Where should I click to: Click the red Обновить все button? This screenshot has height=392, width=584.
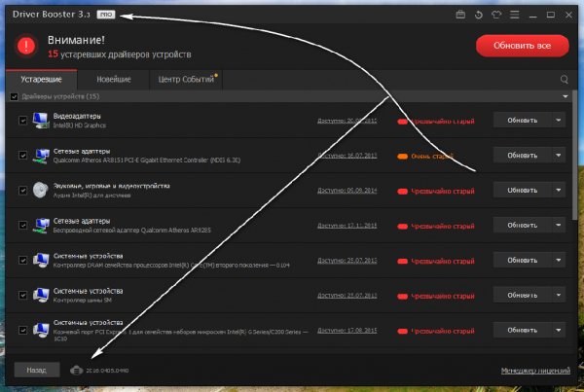[x=522, y=46]
